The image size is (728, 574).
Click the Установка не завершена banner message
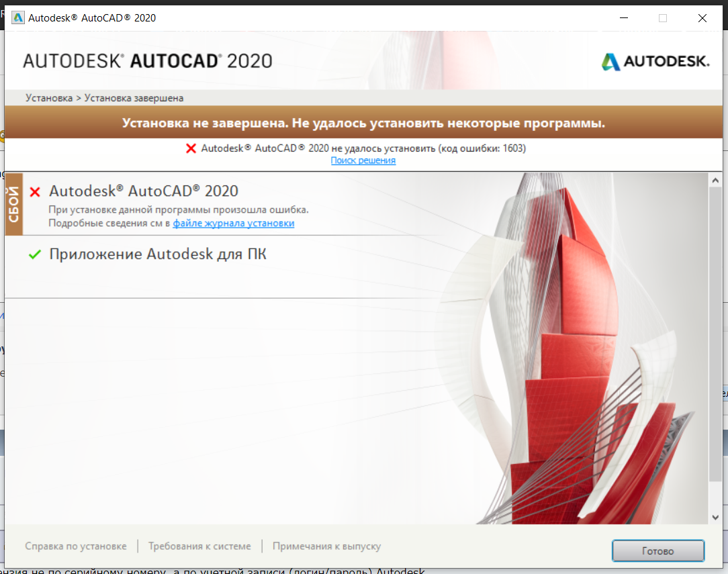pos(363,123)
